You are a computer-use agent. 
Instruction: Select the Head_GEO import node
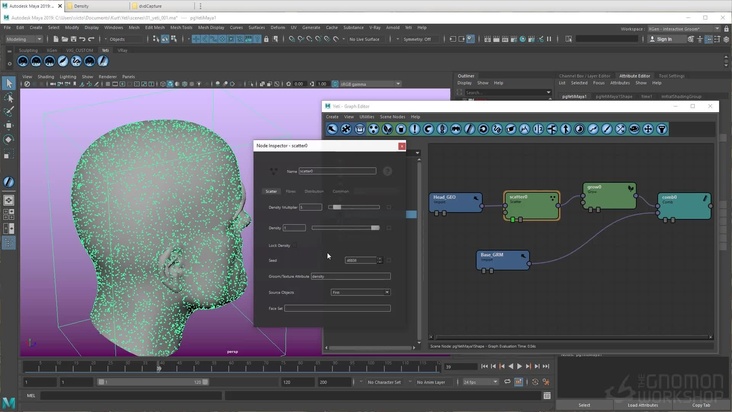pyautogui.click(x=454, y=200)
